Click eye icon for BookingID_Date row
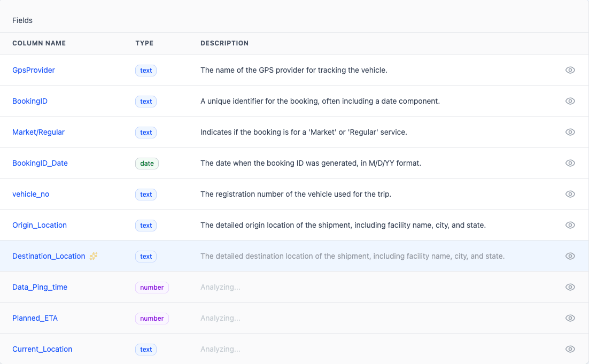Screen dimensions: 589x364 click(570, 163)
